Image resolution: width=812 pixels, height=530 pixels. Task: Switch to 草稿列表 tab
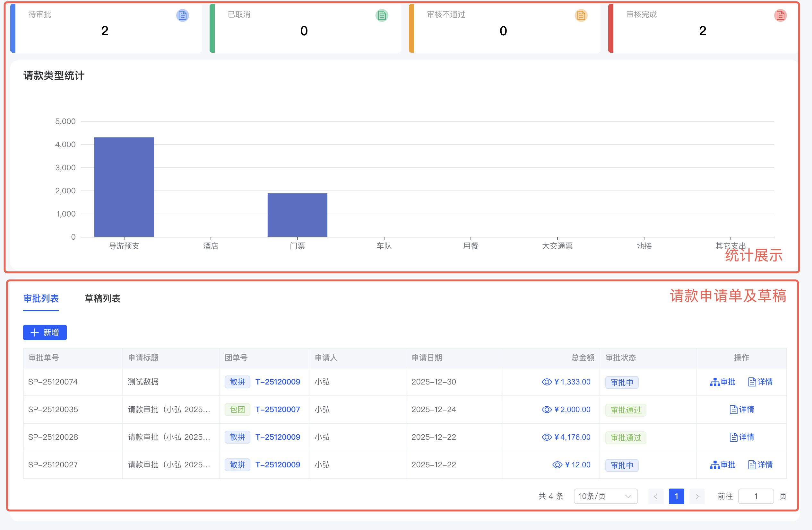pos(102,298)
